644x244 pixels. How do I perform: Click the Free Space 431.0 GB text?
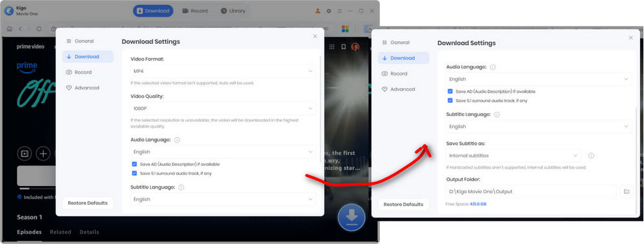466,204
